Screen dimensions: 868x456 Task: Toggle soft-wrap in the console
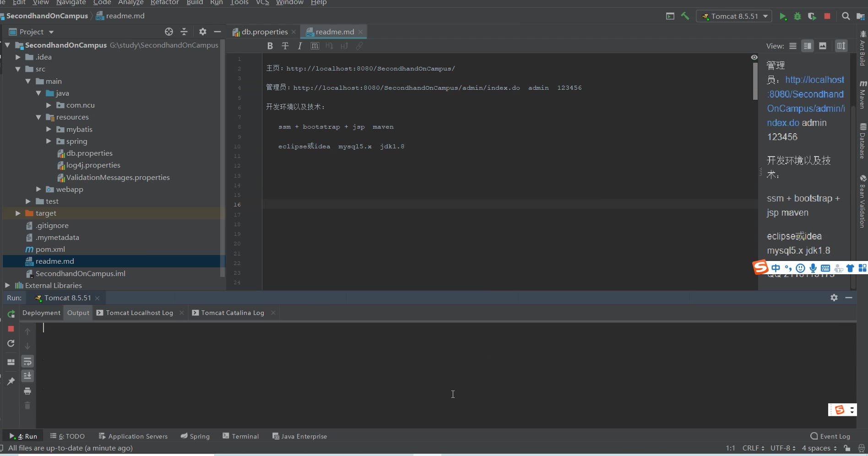click(x=27, y=362)
